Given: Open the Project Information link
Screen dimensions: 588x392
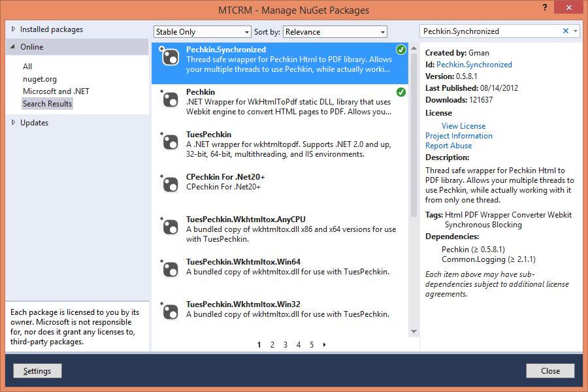Looking at the screenshot, I should click(x=459, y=136).
